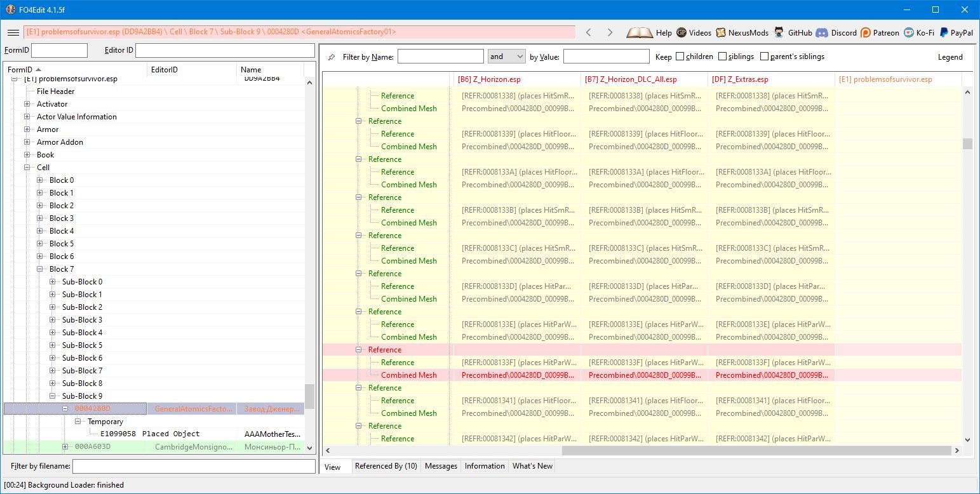
Task: Open the Messages tab
Action: point(441,466)
